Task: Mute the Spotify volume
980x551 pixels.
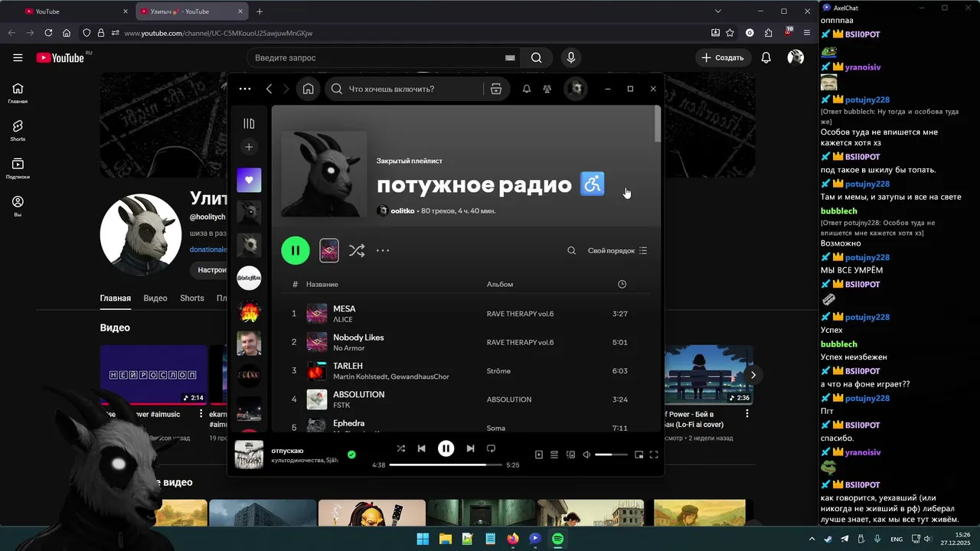Action: coord(586,455)
